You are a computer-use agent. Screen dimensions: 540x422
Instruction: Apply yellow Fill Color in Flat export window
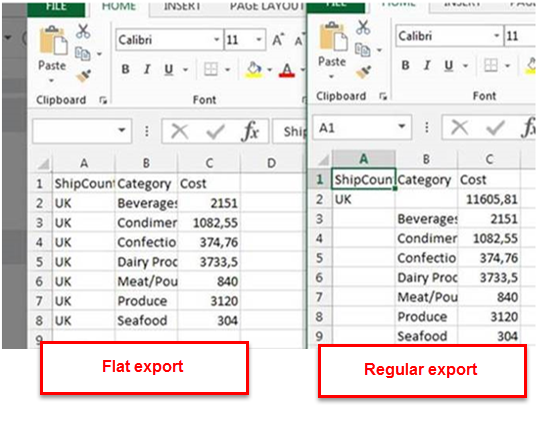[254, 69]
